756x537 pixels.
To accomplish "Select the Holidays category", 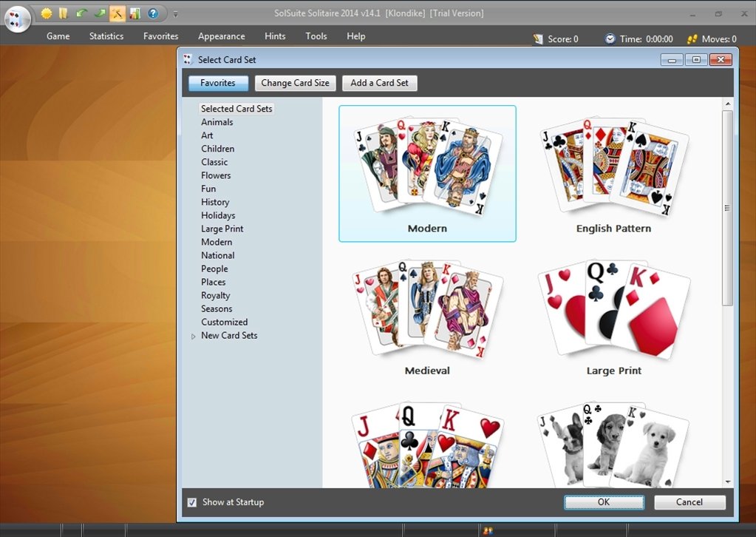I will click(x=218, y=215).
